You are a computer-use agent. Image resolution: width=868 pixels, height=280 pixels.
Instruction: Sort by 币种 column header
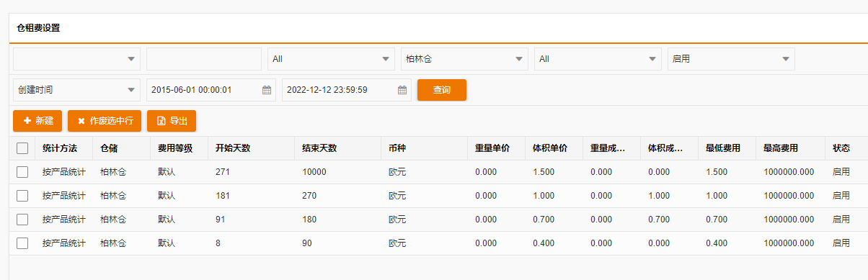click(425, 148)
